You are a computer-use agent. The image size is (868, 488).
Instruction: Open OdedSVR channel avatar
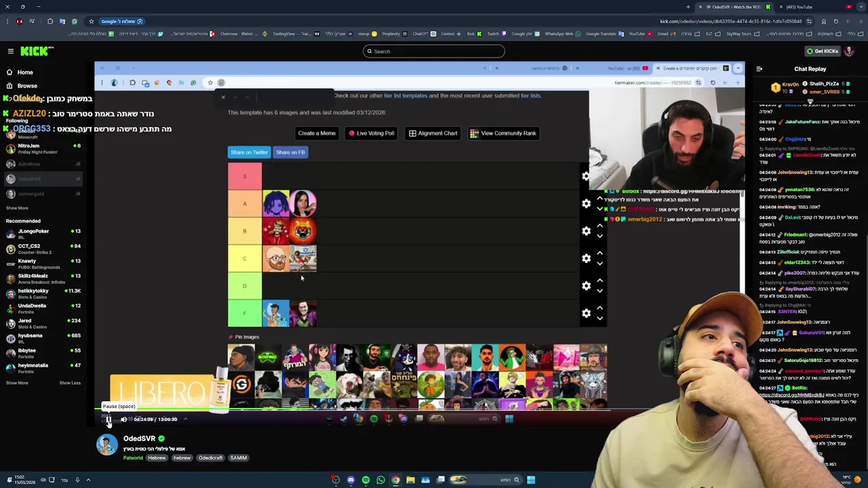[x=106, y=445]
